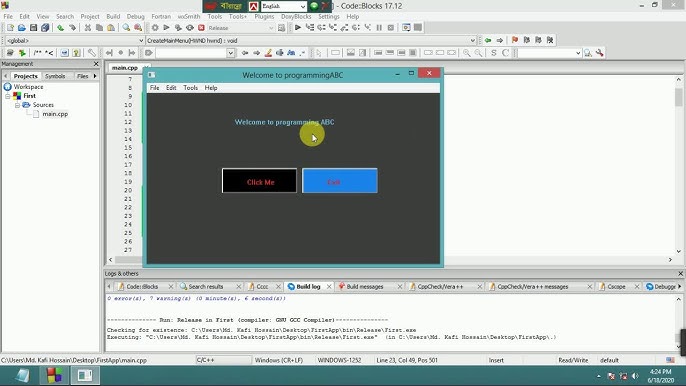This screenshot has height=386, width=686.
Task: Toggle source with the S icon
Action: tap(494, 53)
